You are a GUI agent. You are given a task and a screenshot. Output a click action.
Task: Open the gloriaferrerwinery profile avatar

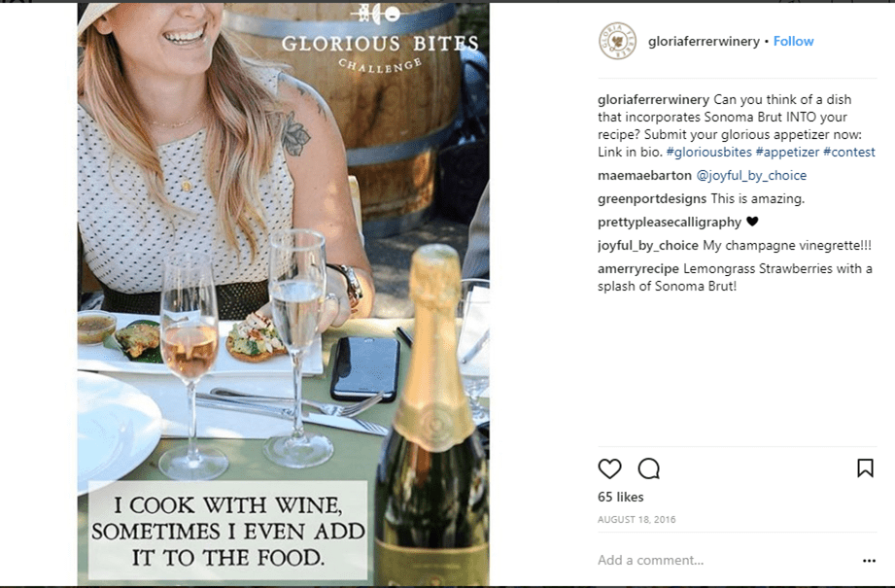tap(617, 42)
